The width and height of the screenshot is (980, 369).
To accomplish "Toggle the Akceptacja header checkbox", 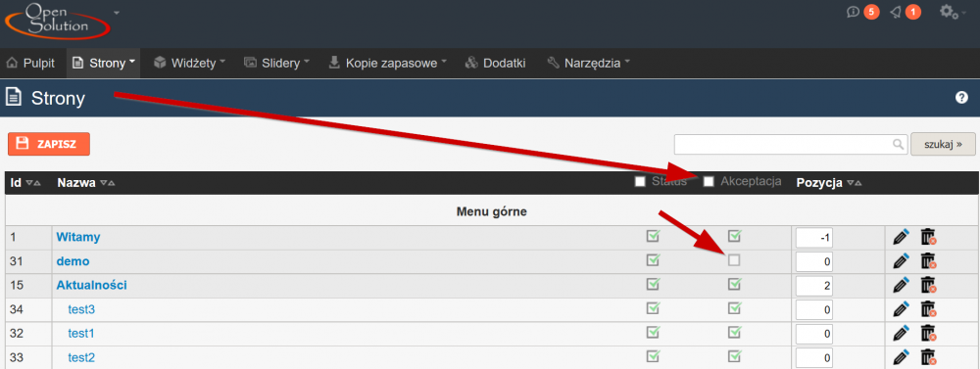I will click(x=709, y=182).
